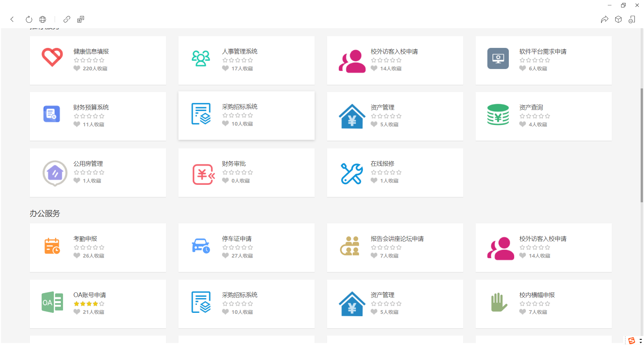Open the 停车证申请 car icon
Image resolution: width=644 pixels, height=345 pixels.
(201, 246)
